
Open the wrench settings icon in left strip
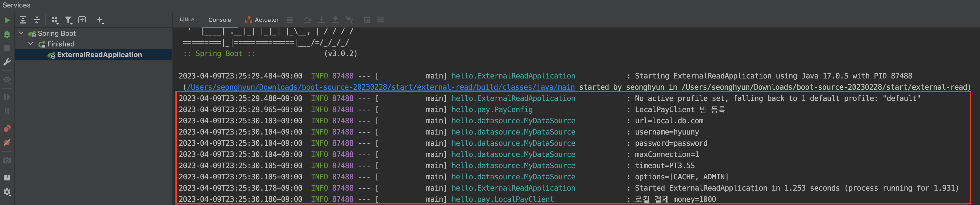tap(7, 62)
